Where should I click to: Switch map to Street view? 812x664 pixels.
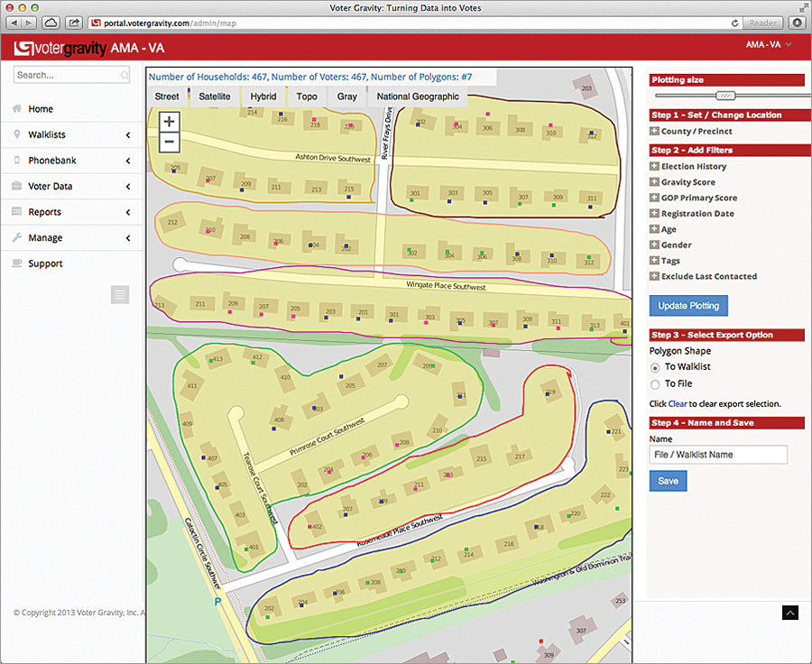click(167, 97)
